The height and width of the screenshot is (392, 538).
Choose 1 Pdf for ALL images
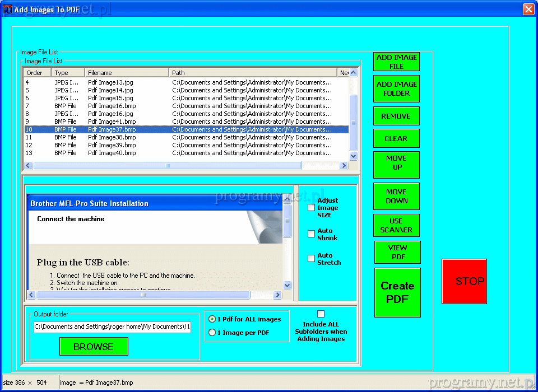[212, 319]
